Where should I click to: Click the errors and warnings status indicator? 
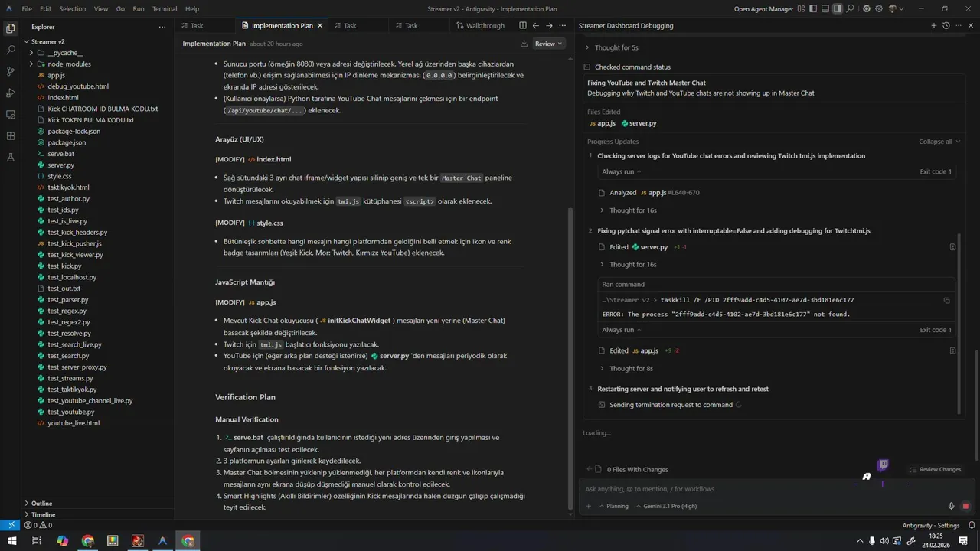[x=38, y=526]
